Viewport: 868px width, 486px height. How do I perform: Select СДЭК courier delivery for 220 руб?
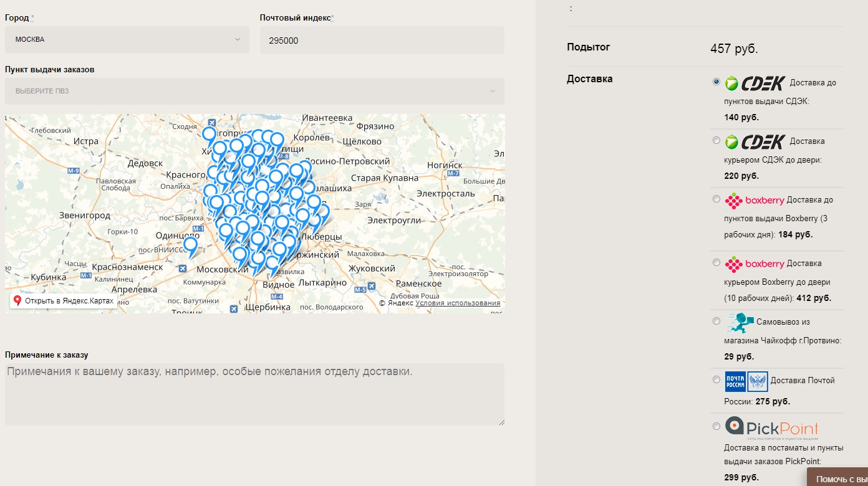[x=717, y=141]
